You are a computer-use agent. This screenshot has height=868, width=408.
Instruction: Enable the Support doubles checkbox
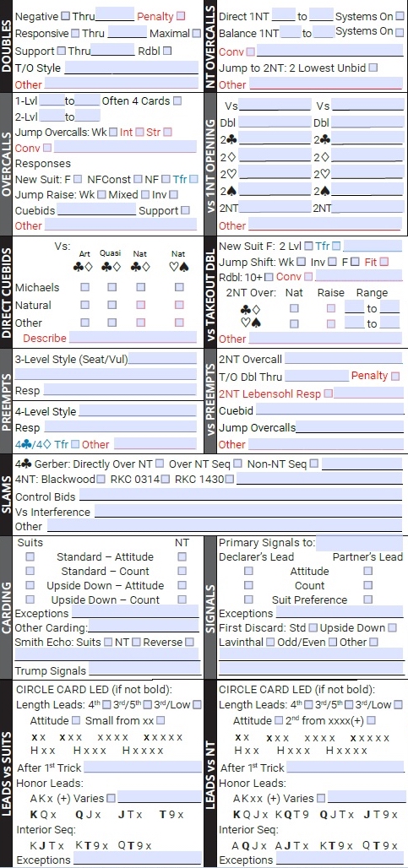[62, 51]
